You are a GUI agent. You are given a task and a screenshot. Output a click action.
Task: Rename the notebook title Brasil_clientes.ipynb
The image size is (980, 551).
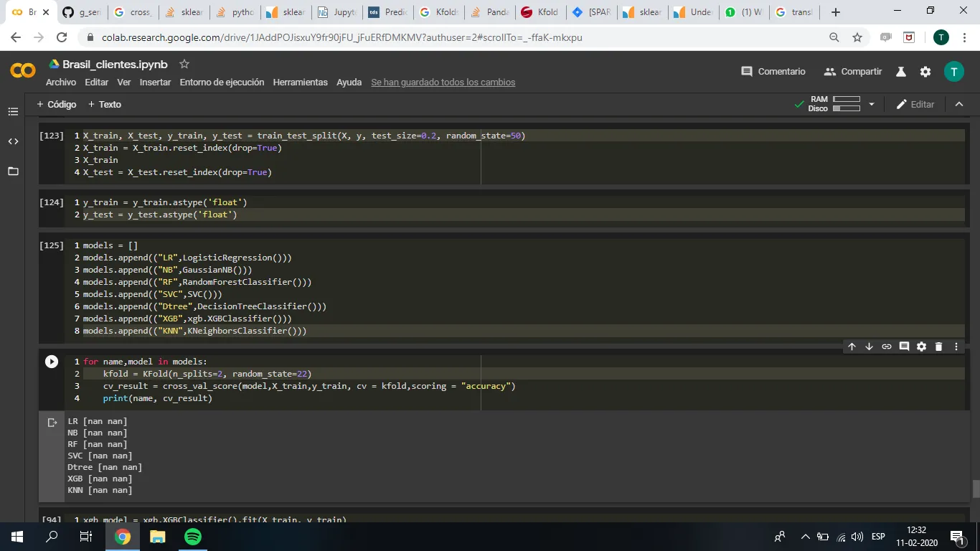(115, 65)
